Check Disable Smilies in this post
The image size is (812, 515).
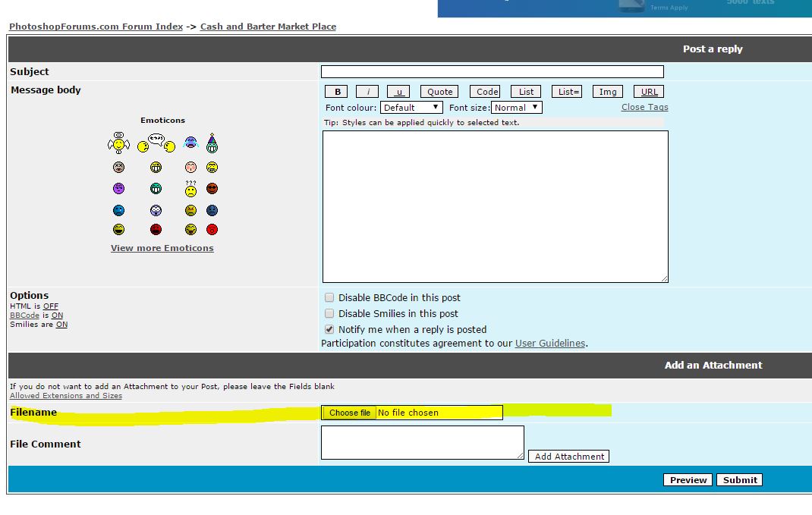tap(329, 314)
